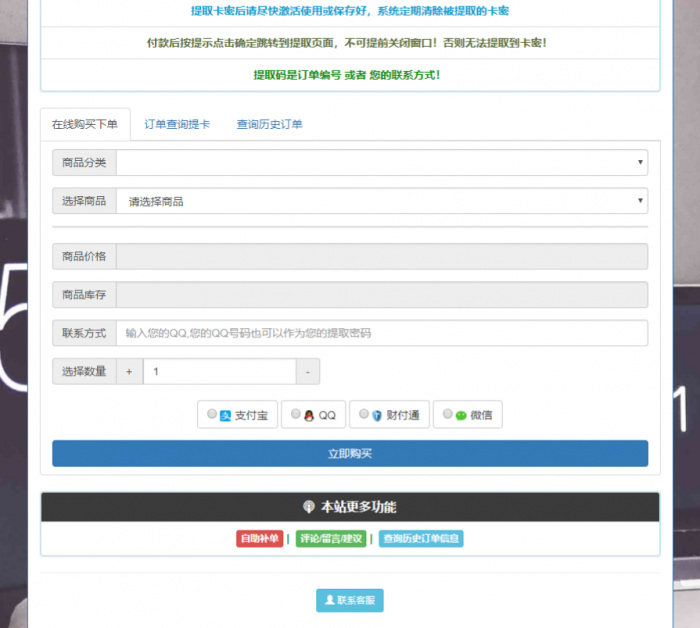The width and height of the screenshot is (700, 628).
Task: Select the 支付宝 payment radio button
Action: (212, 414)
